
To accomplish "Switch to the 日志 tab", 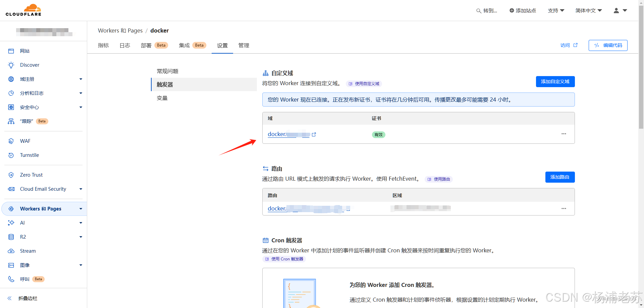I will click(x=125, y=45).
